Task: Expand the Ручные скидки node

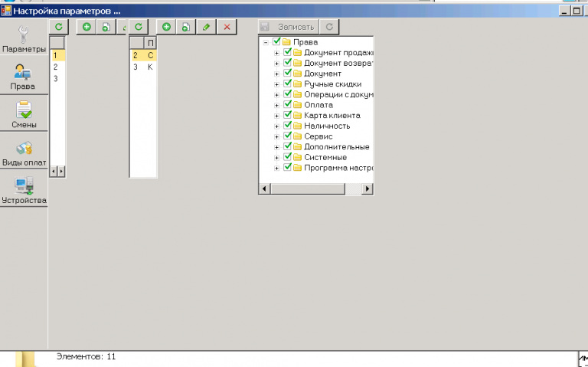Action: [x=276, y=84]
